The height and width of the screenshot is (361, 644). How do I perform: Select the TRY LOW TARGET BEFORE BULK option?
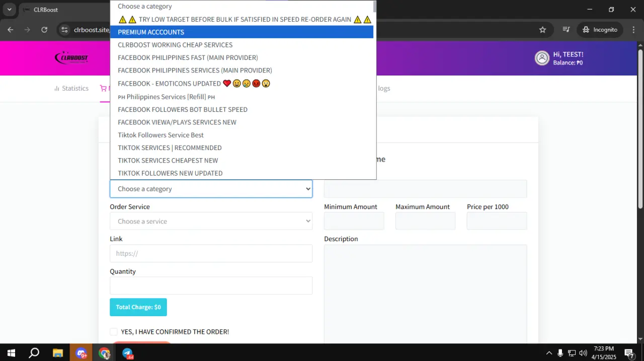click(242, 19)
